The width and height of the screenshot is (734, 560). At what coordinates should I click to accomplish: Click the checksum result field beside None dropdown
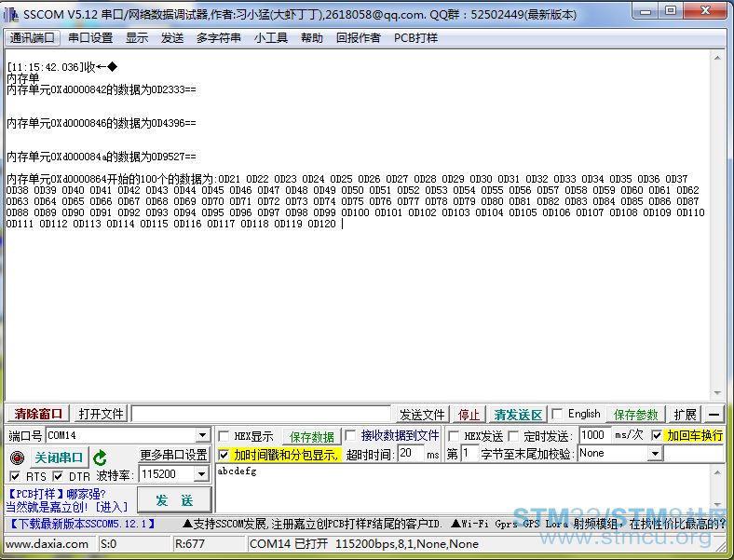point(694,453)
